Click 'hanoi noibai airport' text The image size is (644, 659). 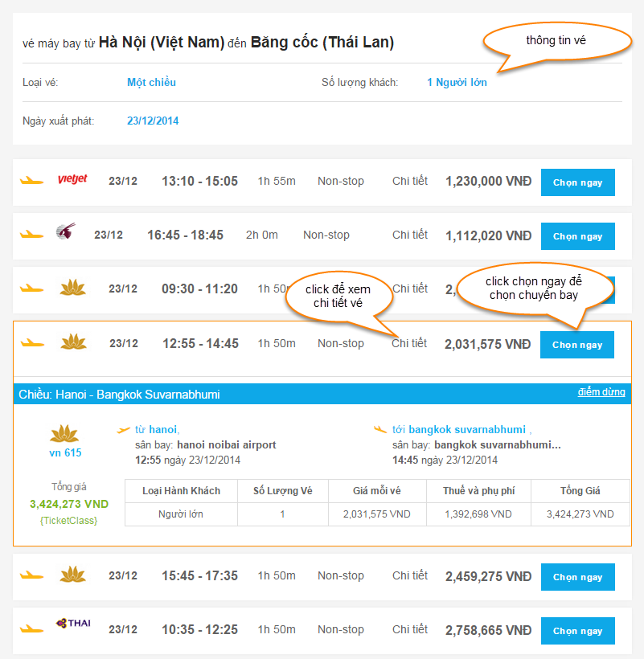(x=227, y=444)
